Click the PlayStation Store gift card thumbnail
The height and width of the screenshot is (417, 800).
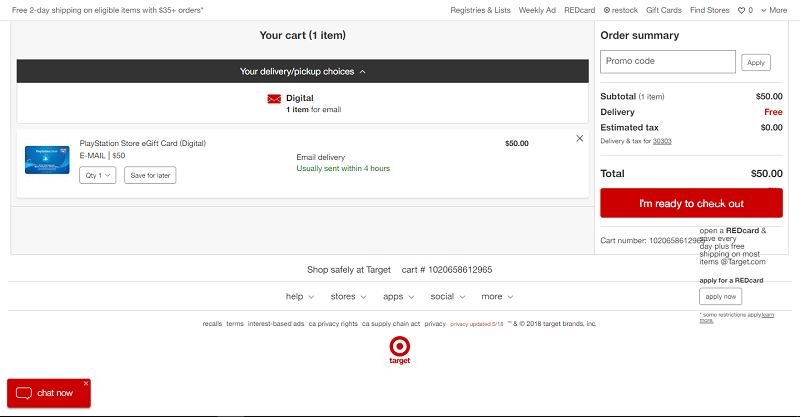coord(47,159)
